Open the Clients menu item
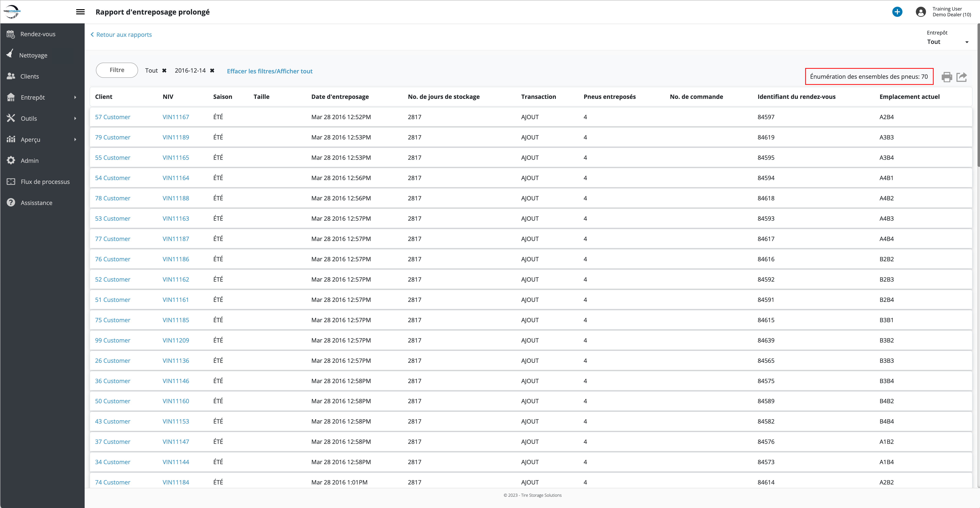 click(x=30, y=76)
